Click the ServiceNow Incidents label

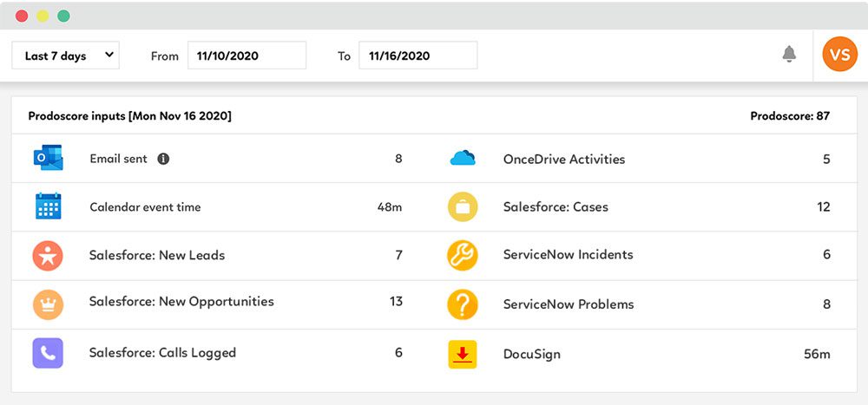click(x=568, y=255)
